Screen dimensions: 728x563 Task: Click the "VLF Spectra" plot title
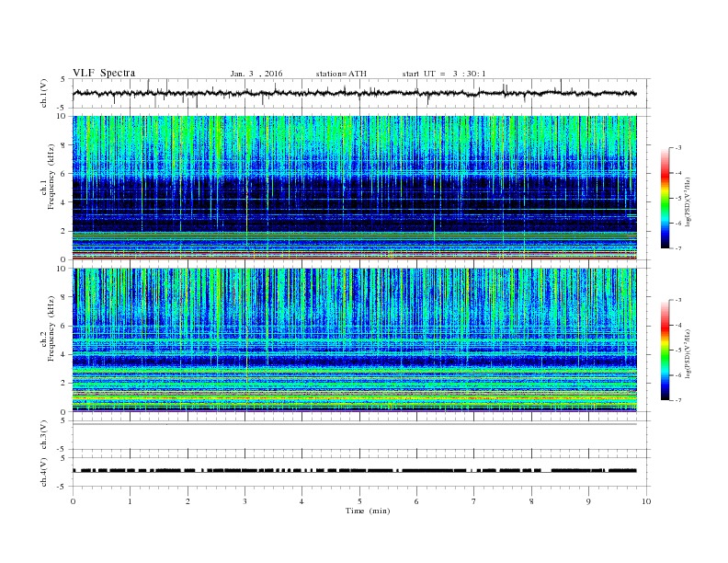tap(104, 73)
